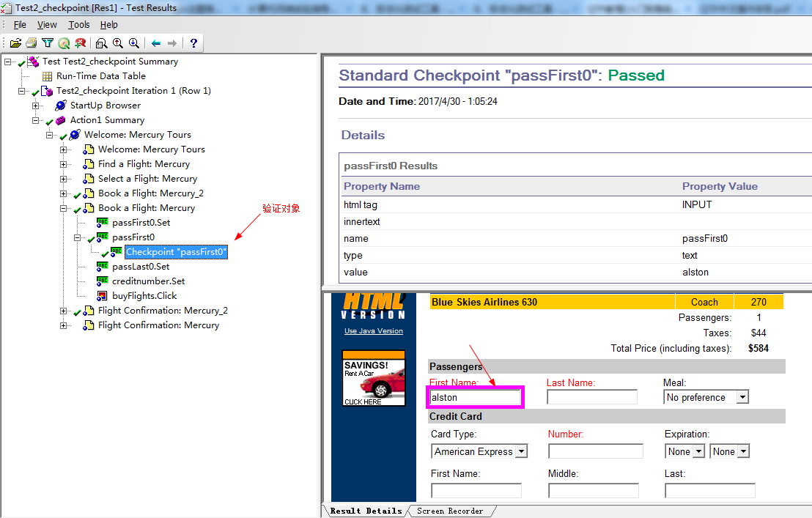Click the Print icon in toolbar
812x518 pixels.
coord(31,43)
